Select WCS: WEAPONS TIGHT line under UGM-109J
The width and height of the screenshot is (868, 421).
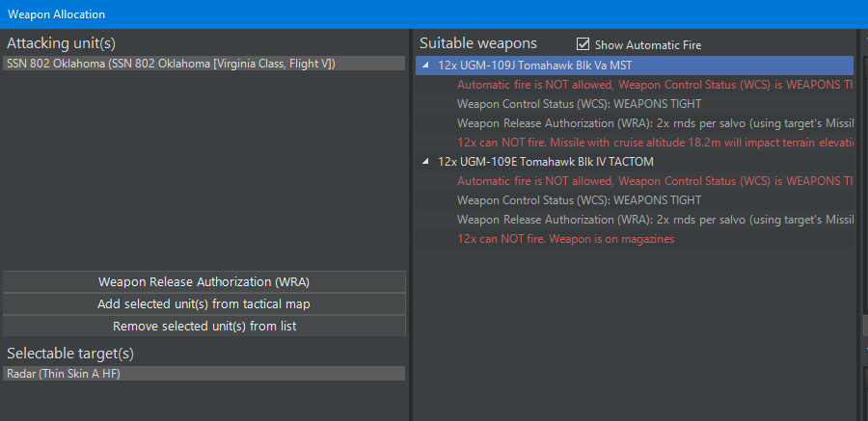click(579, 104)
